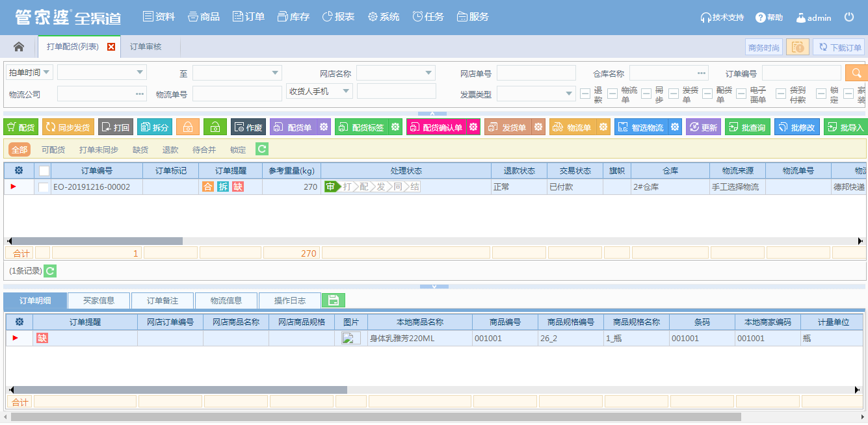Screen dimensions: 868x425
Task: Open settings gear beside 配货单 button
Action: pos(323,127)
